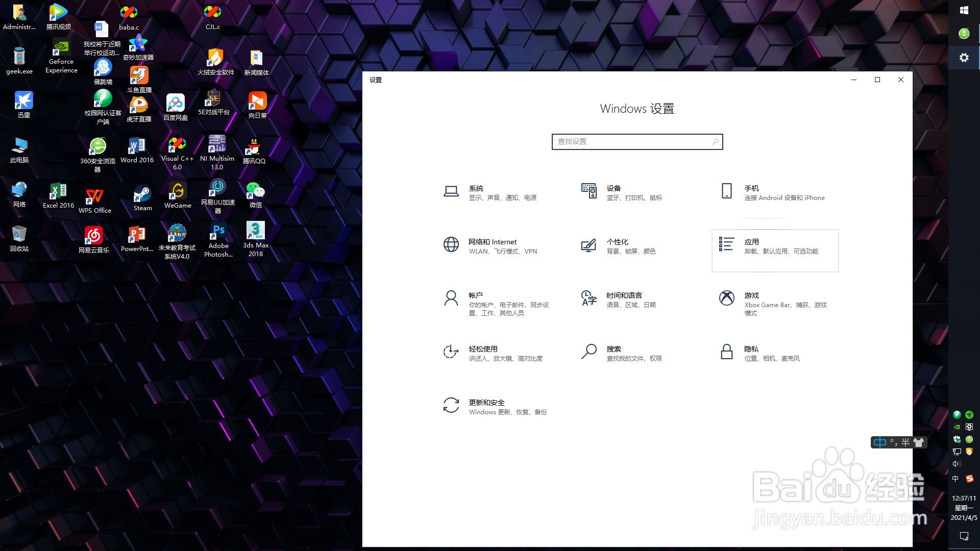This screenshot has height=551, width=980.
Task: Click the volume speaker tray icon
Action: pyautogui.click(x=957, y=464)
